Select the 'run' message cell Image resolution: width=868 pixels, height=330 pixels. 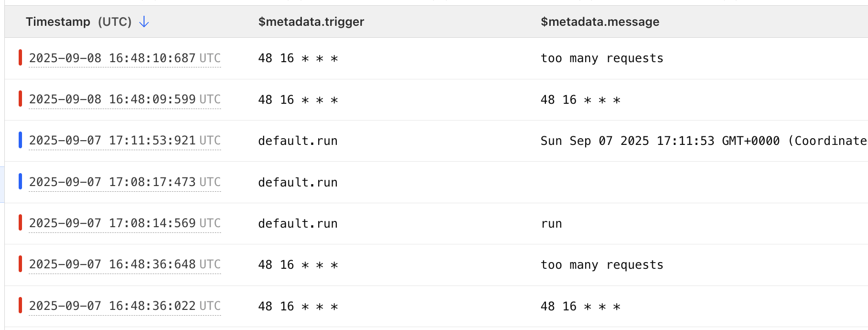click(551, 224)
